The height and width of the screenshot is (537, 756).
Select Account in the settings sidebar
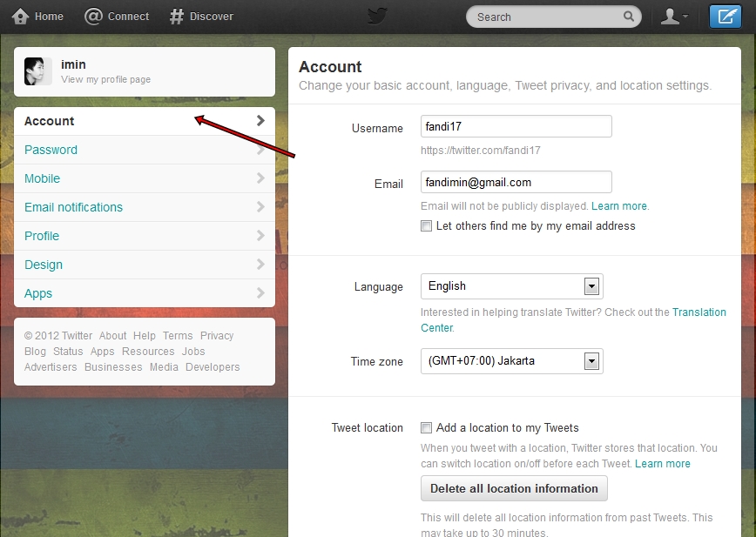click(145, 121)
